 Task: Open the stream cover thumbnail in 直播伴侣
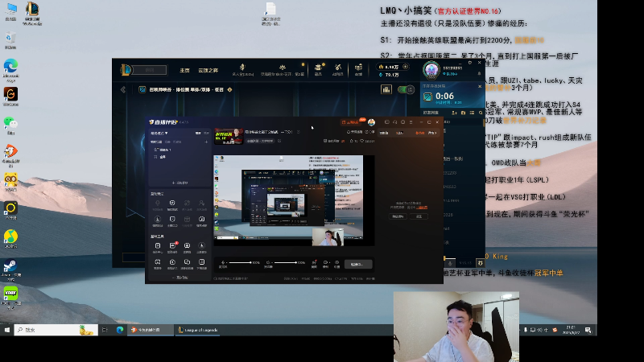coord(229,136)
